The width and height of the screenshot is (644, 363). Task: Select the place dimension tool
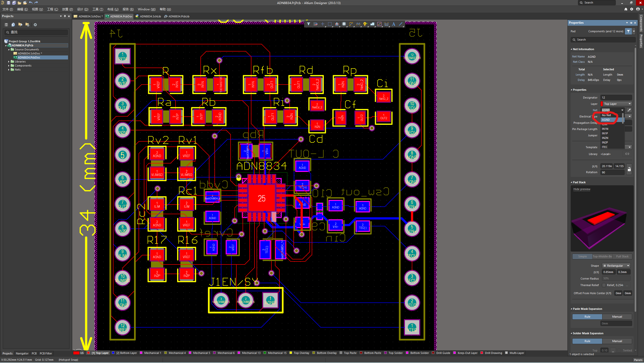pyautogui.click(x=387, y=24)
